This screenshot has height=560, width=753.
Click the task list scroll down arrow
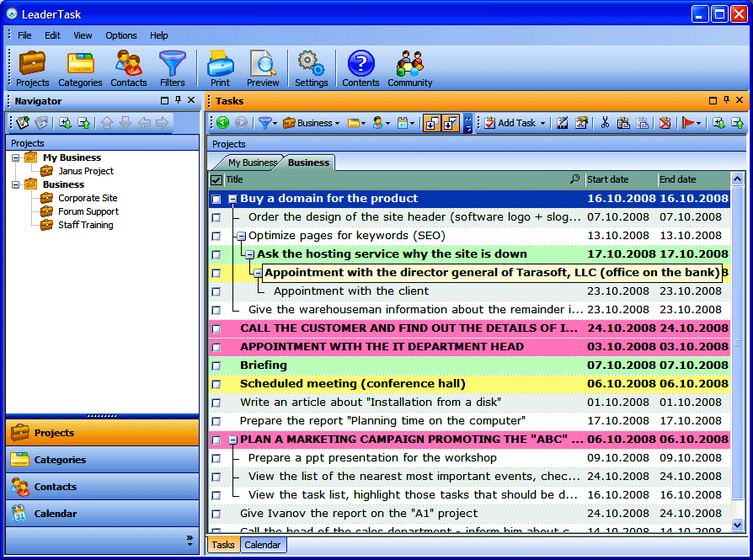coord(737,525)
